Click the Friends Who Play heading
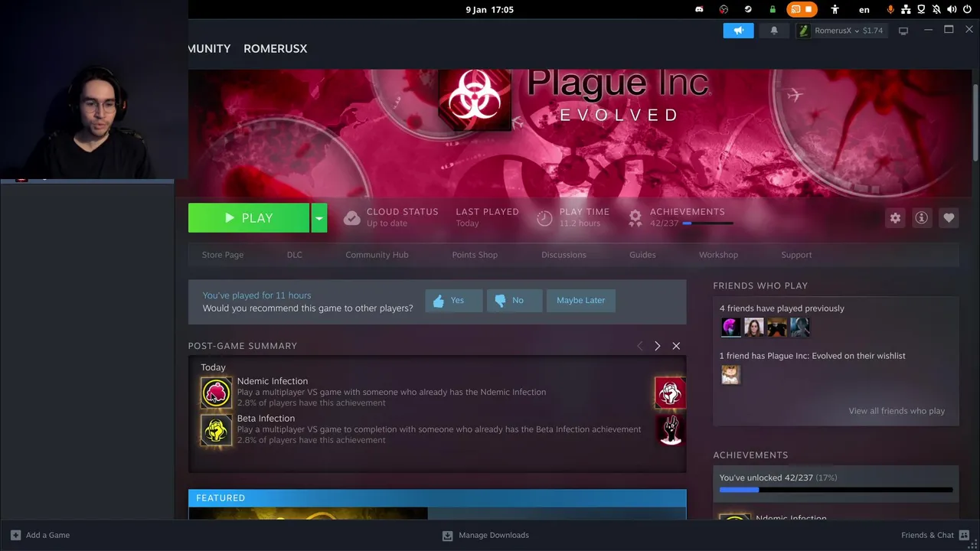980x551 pixels. tap(760, 285)
